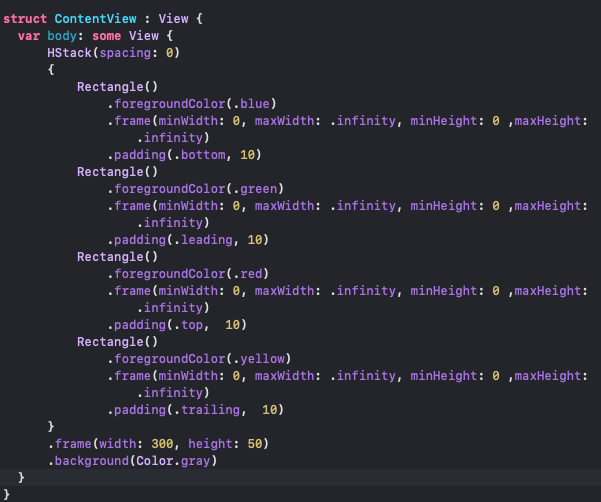The image size is (601, 502).
Task: Click the Rectangle() line above foregroundColor(.blue)
Action: tap(117, 87)
